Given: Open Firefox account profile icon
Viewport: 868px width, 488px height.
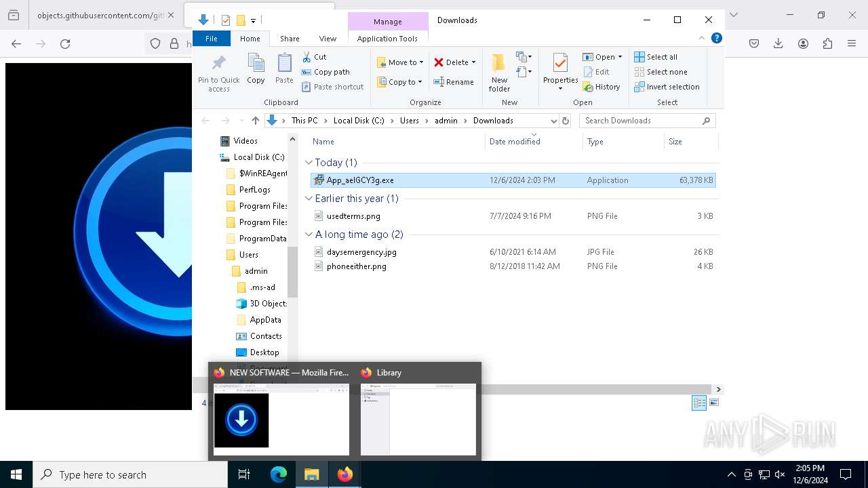Looking at the screenshot, I should 803,43.
